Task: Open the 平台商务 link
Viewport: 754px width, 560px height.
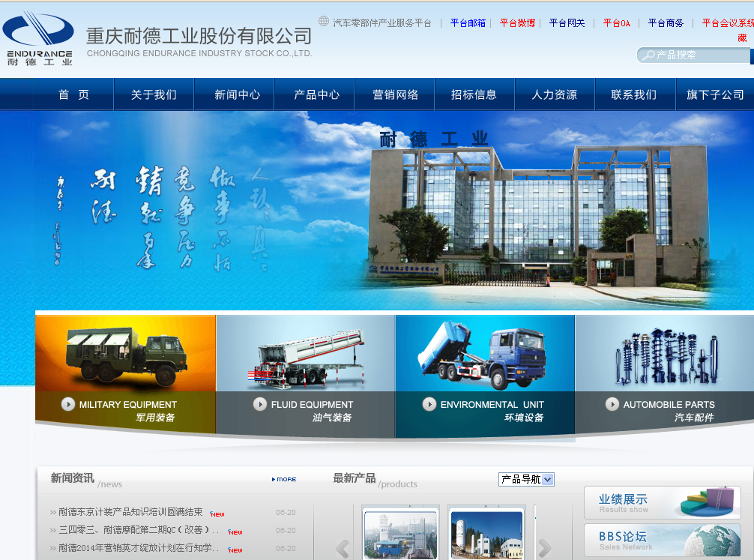Action: [x=666, y=22]
